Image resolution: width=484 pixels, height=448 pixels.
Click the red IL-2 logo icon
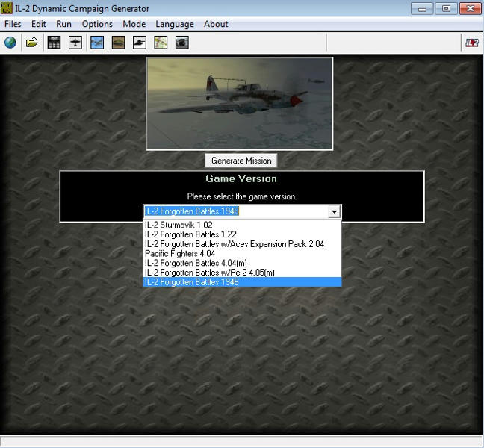point(471,43)
